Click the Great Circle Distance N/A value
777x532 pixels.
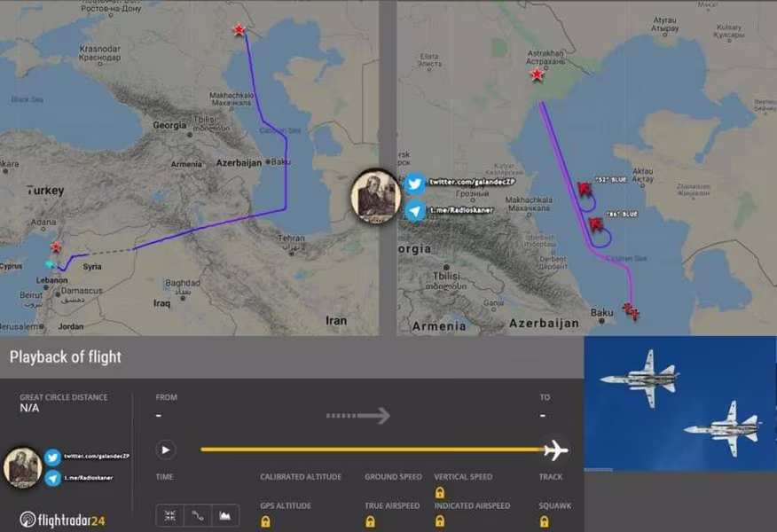(x=29, y=408)
